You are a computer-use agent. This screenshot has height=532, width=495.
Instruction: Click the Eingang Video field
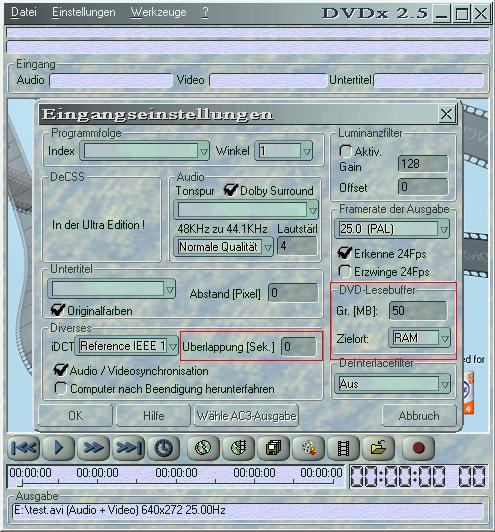(x=268, y=81)
